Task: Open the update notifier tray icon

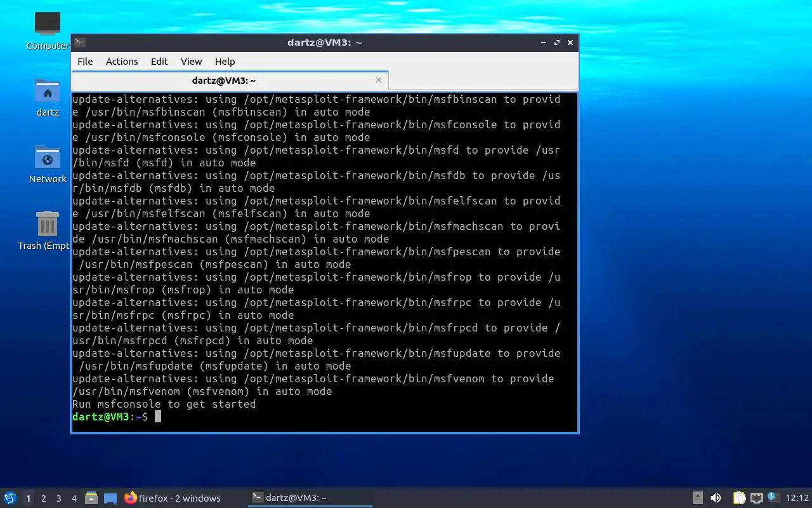Action: point(773,497)
